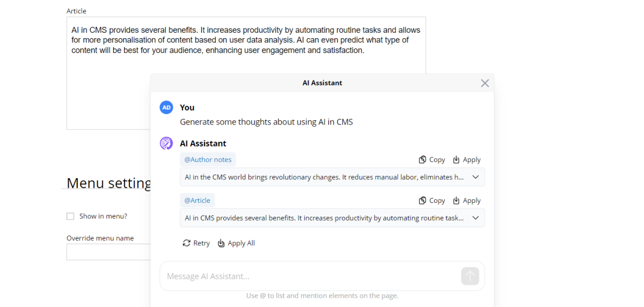Focus the Override menu name field
Viewport: 644px width, 307px height.
[x=108, y=252]
